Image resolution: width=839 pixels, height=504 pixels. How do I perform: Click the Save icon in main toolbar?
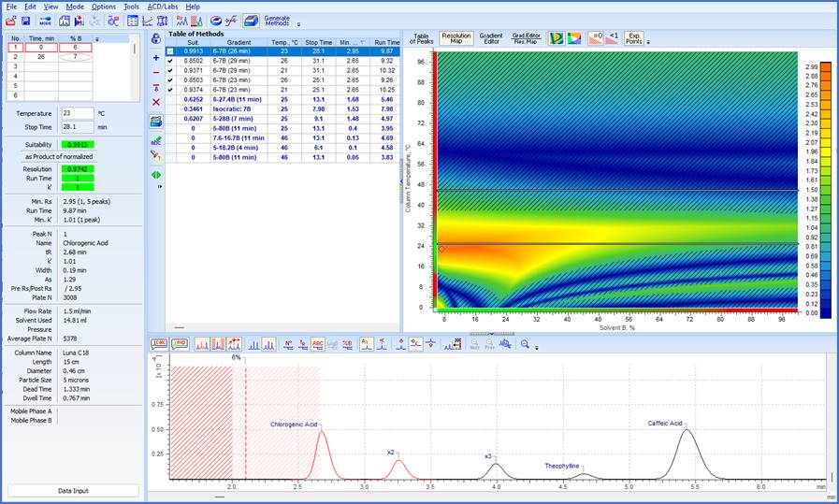25,20
